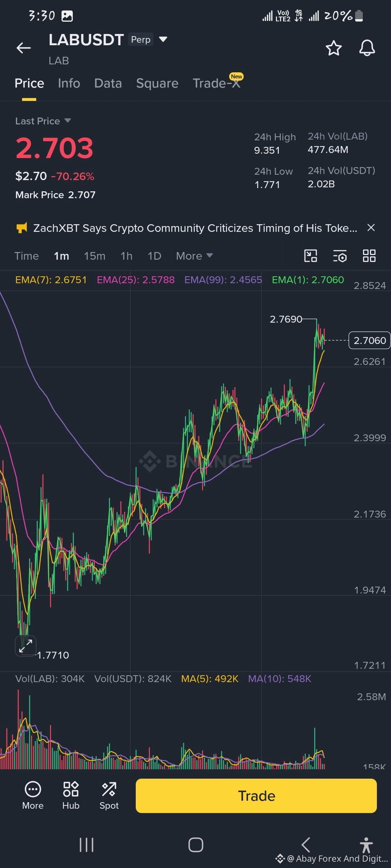The height and width of the screenshot is (868, 391).
Task: Switch to the Price tab
Action: (x=29, y=83)
